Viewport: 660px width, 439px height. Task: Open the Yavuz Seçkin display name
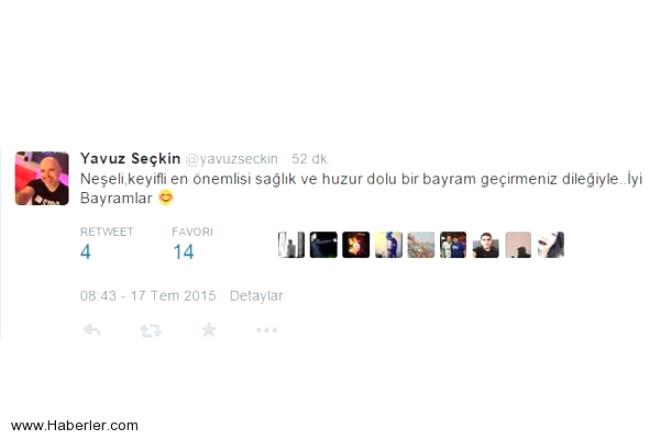point(130,159)
